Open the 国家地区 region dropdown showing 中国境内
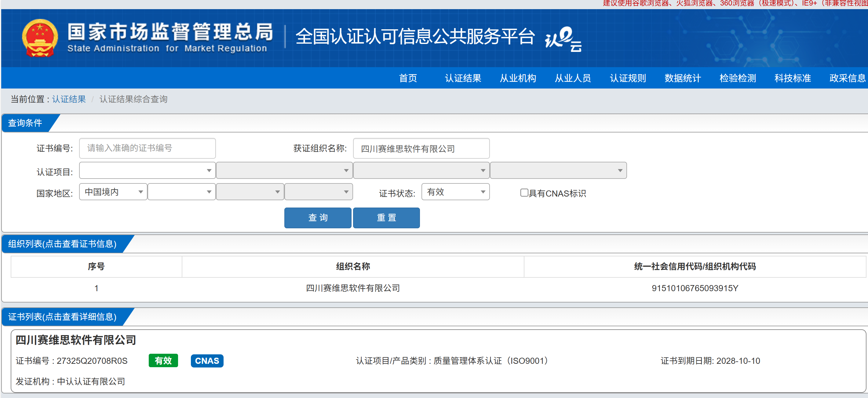The image size is (868, 398). coord(113,192)
